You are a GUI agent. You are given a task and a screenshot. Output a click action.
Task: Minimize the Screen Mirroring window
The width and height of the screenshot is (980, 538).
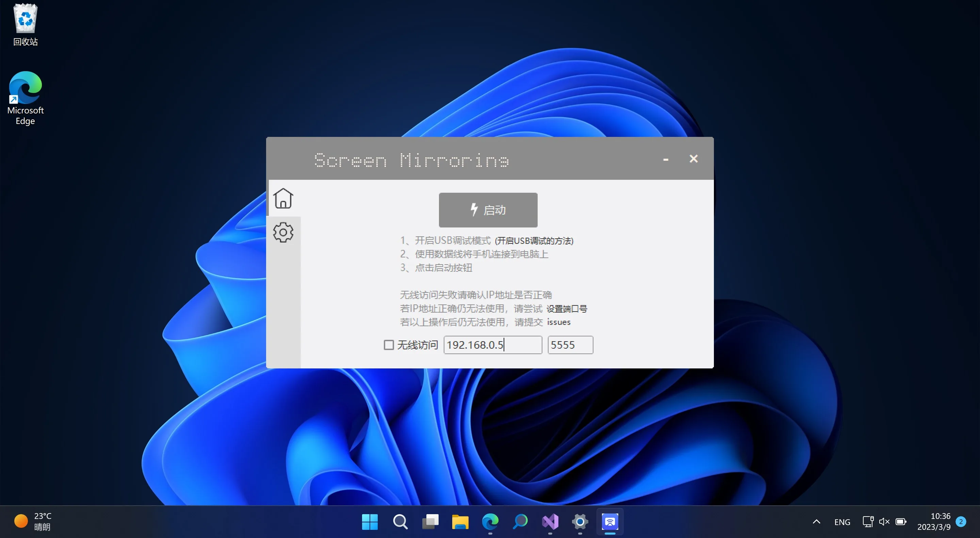(x=666, y=159)
